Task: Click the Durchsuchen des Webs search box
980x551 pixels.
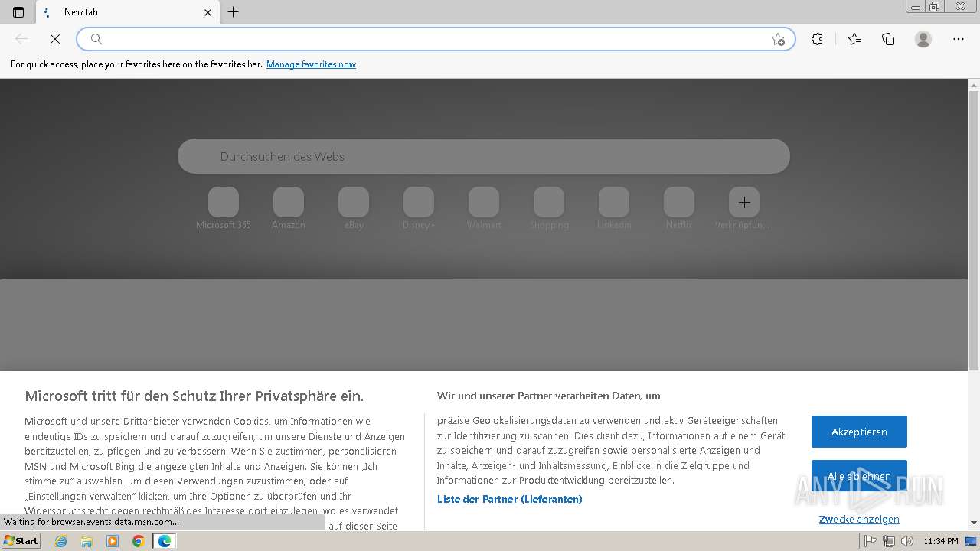Action: (484, 156)
